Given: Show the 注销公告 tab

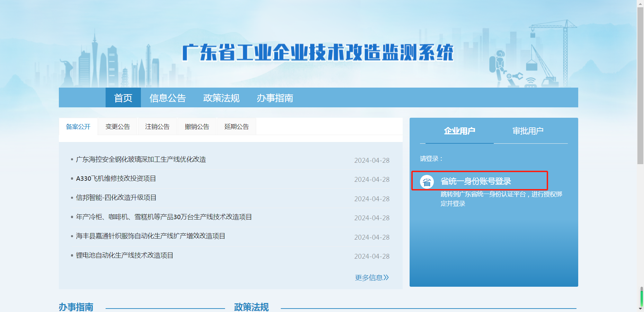Looking at the screenshot, I should click(157, 127).
